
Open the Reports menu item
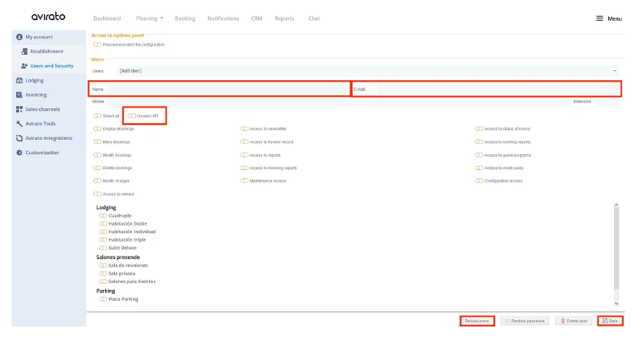(x=285, y=18)
